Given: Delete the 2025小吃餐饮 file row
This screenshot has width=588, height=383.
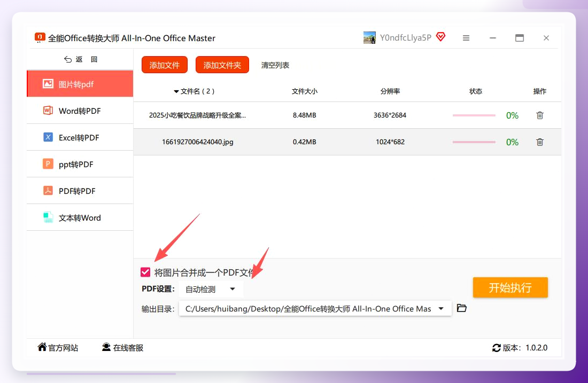Looking at the screenshot, I should (x=540, y=115).
